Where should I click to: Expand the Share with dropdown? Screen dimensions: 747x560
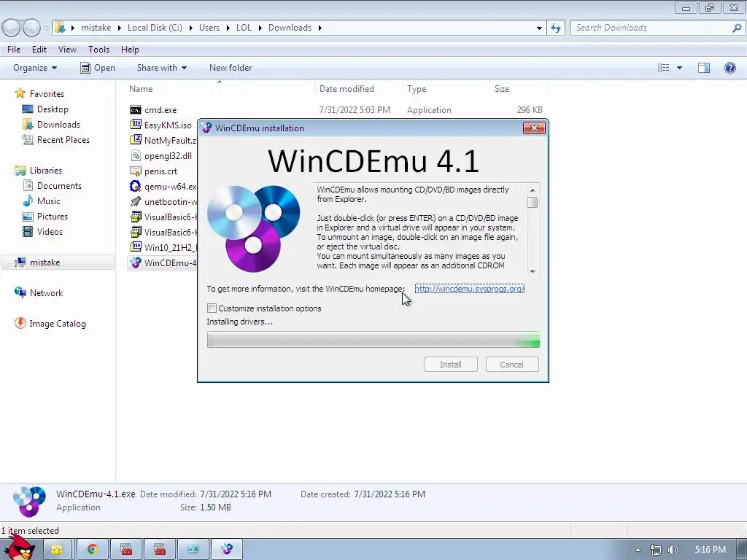point(161,68)
